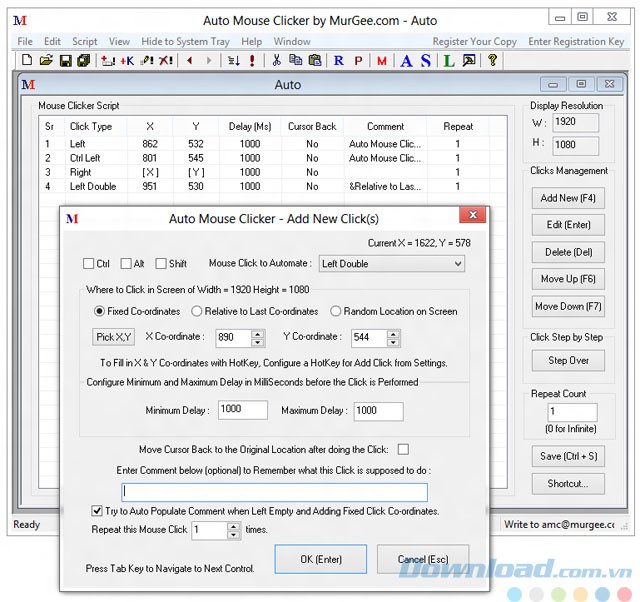Open the Help menu
Screen dimensions: 640x602
click(x=251, y=41)
